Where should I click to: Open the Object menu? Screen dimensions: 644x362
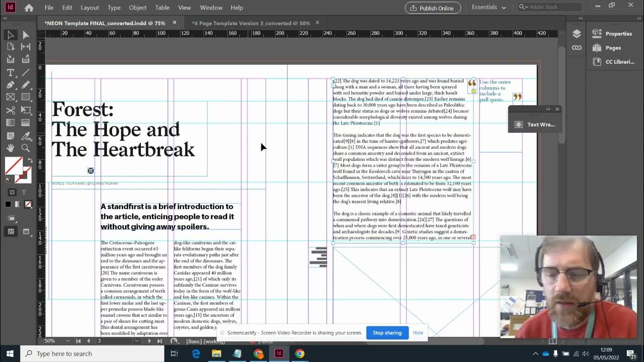pyautogui.click(x=138, y=8)
